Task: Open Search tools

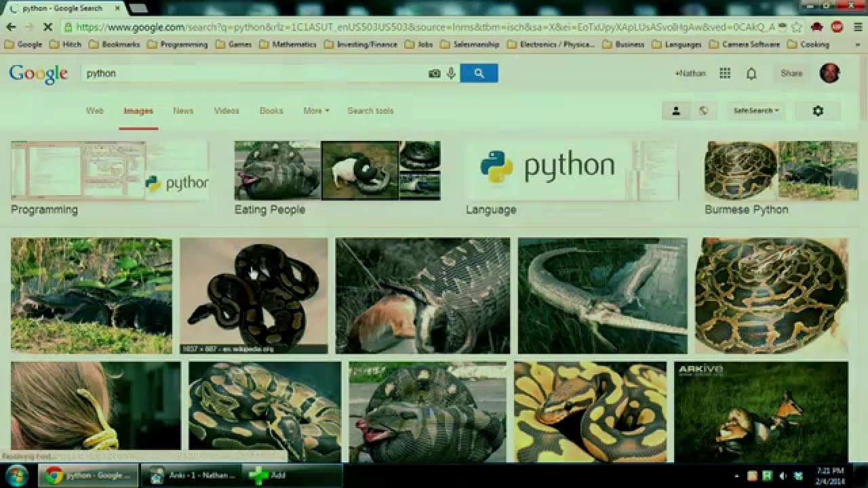Action: coord(370,110)
